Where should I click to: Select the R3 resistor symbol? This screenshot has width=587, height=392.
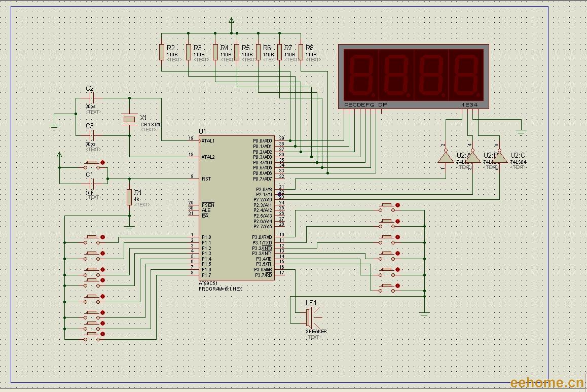[x=188, y=52]
